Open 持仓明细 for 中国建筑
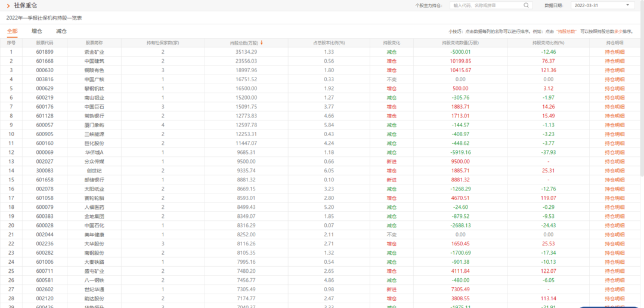 [x=614, y=61]
